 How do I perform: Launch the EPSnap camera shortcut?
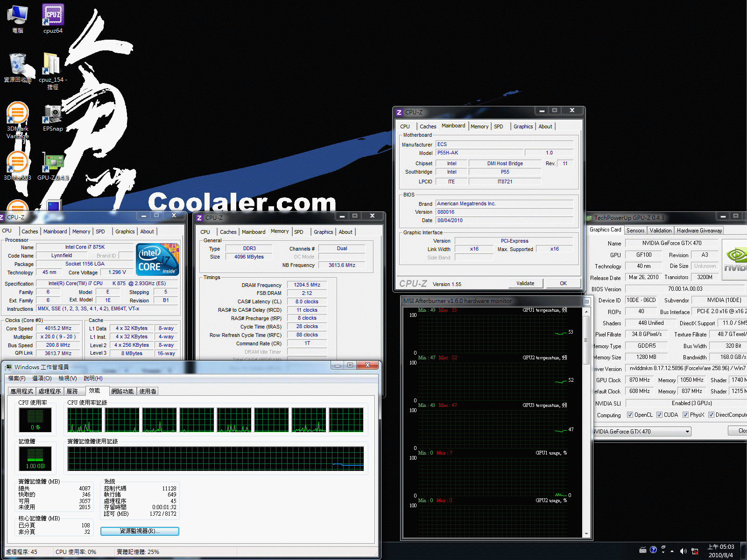(x=53, y=118)
